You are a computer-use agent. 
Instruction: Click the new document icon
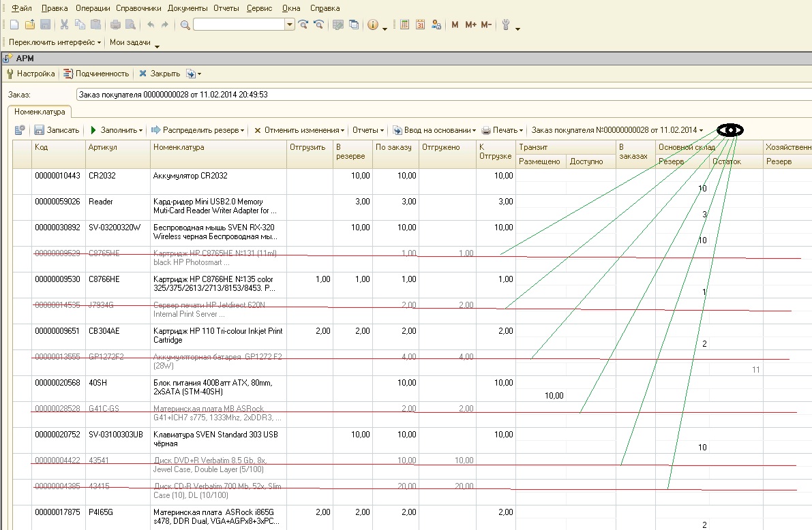coord(14,25)
